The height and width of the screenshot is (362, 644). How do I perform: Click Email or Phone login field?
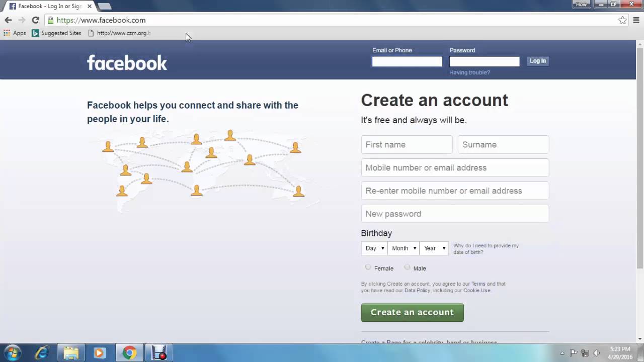coord(407,61)
